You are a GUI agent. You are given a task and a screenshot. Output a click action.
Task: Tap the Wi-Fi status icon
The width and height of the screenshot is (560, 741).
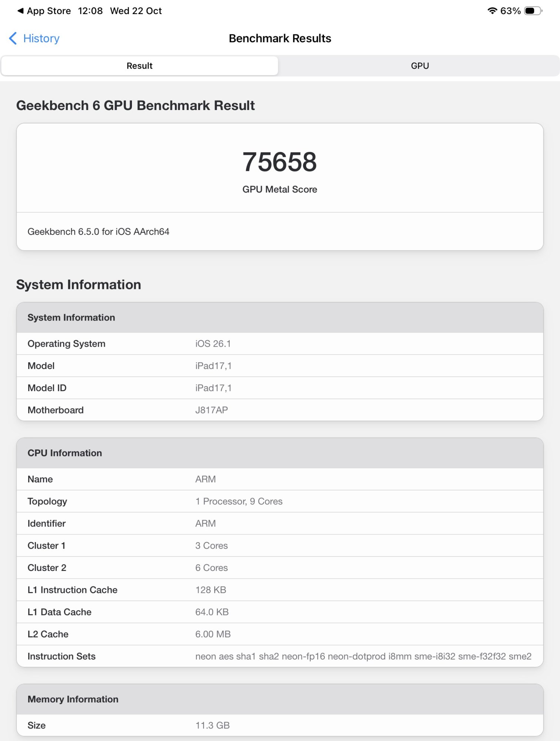492,11
